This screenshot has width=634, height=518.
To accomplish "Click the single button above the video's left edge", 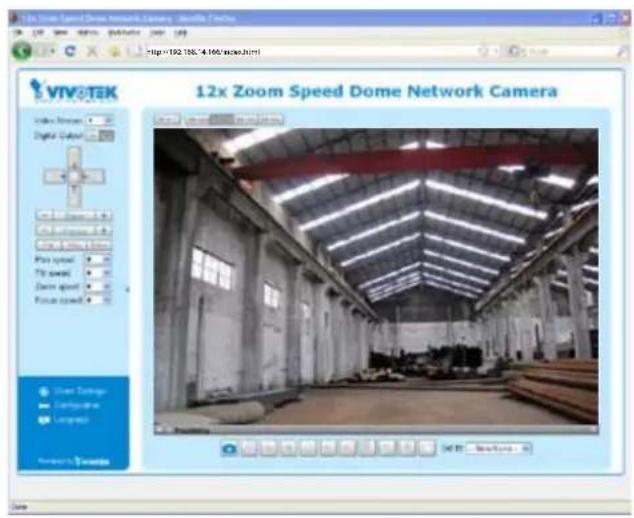I will click(167, 119).
